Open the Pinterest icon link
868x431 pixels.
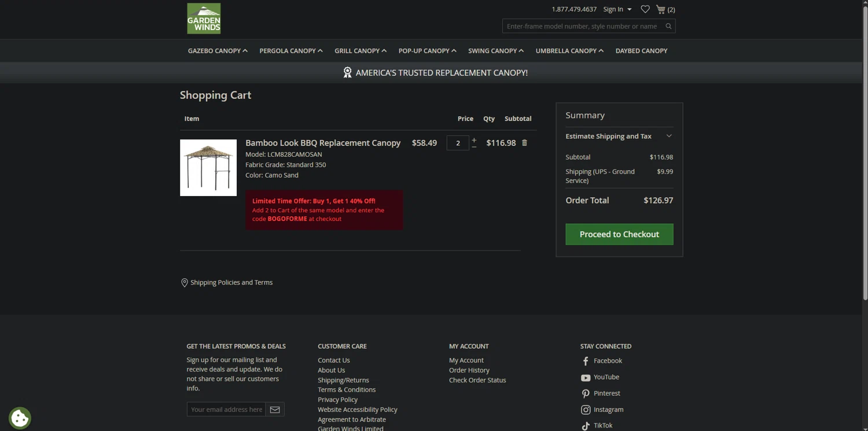coord(586,393)
